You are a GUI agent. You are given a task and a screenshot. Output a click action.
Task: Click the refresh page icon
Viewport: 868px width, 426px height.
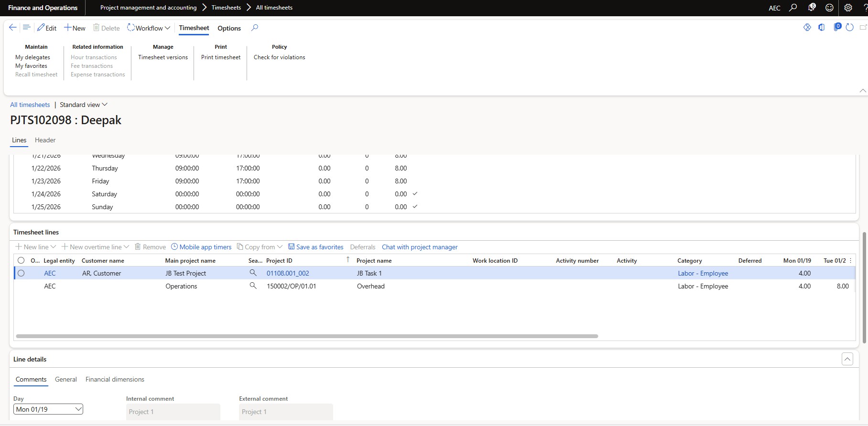[x=849, y=28]
